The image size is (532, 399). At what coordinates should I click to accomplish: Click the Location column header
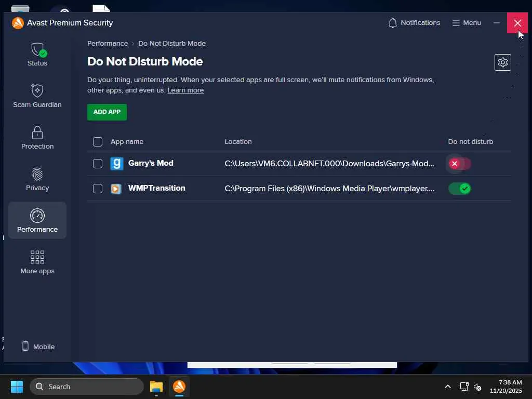pyautogui.click(x=238, y=141)
